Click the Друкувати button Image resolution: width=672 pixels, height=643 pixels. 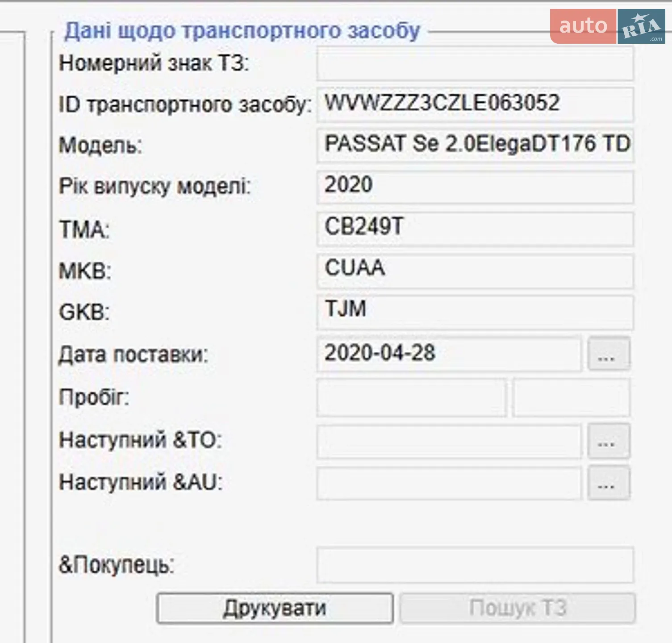[275, 608]
